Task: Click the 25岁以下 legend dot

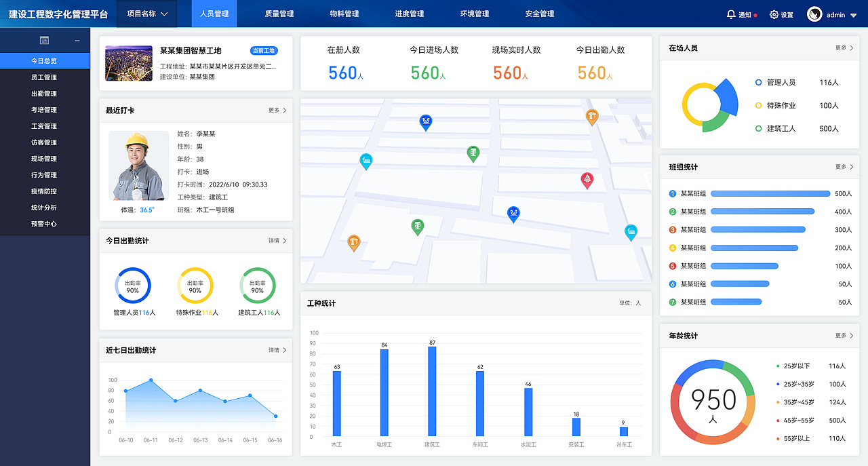Action: point(778,366)
